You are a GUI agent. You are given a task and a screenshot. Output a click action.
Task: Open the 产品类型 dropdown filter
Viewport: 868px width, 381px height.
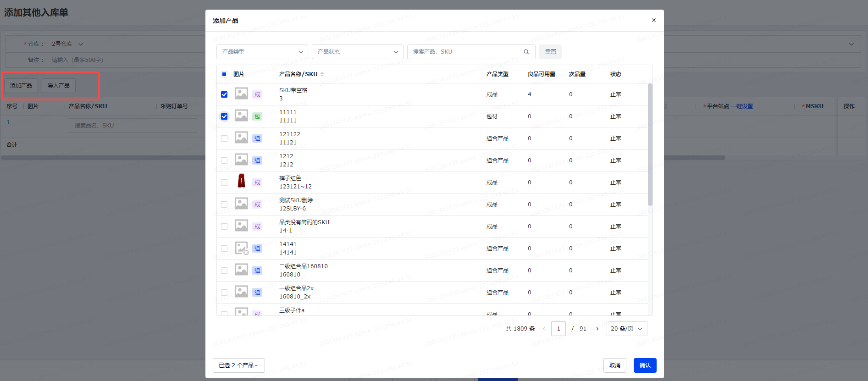262,52
